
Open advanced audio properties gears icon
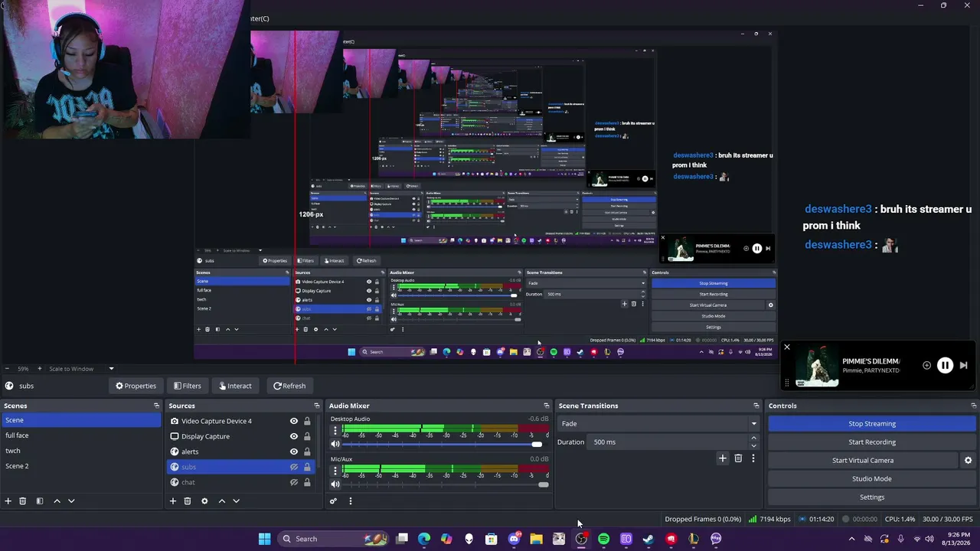[x=333, y=501]
